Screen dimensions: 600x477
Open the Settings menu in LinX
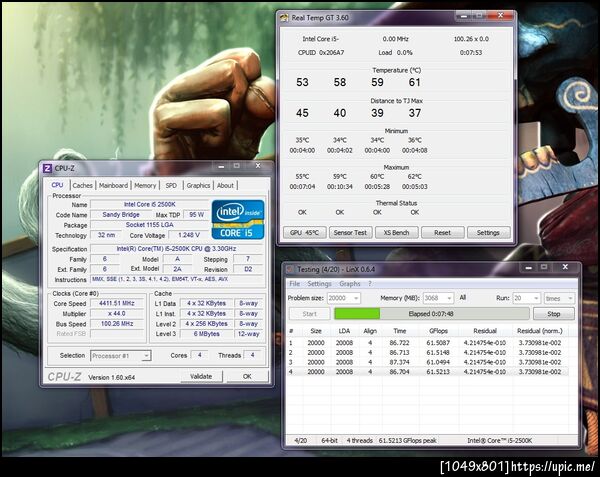(x=319, y=283)
